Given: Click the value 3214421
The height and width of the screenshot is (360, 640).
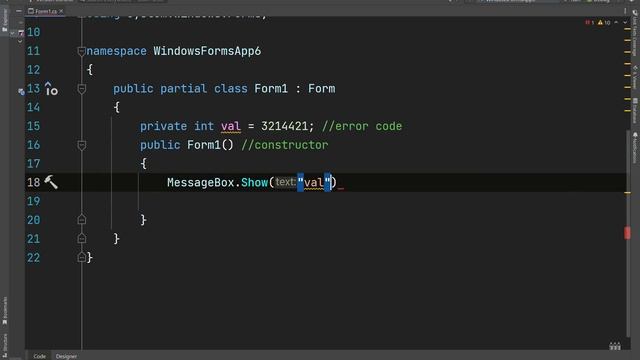Looking at the screenshot, I should click(x=284, y=126).
